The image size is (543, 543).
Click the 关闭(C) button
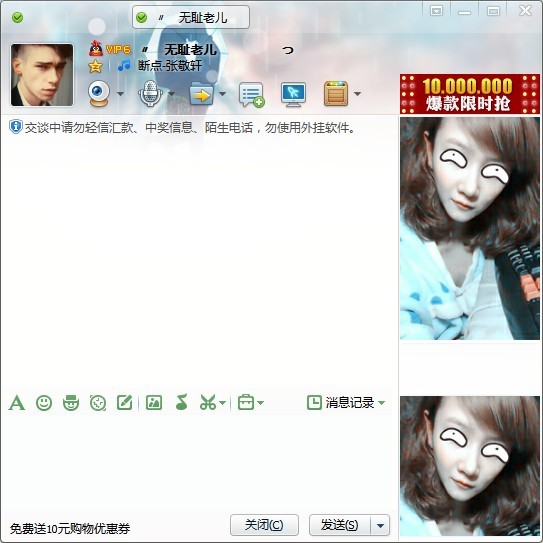[x=264, y=525]
